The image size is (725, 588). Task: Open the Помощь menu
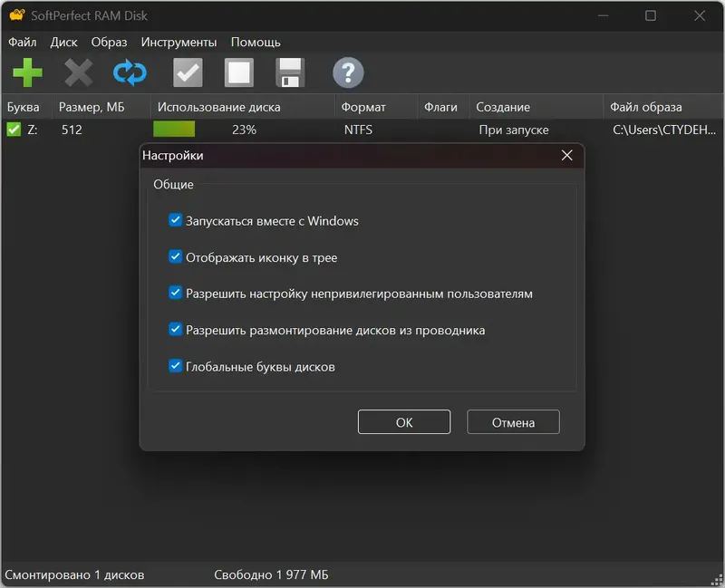(x=256, y=42)
